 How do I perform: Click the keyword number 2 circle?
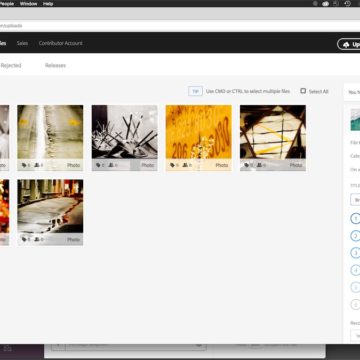pos(355,236)
